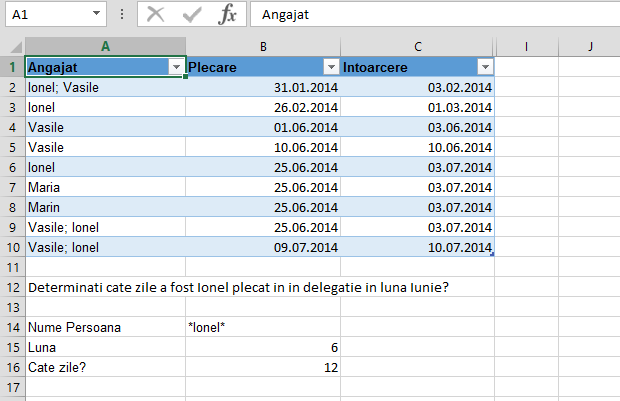Select the cell containing *Ionel*
The height and width of the screenshot is (401, 620).
pyautogui.click(x=262, y=327)
